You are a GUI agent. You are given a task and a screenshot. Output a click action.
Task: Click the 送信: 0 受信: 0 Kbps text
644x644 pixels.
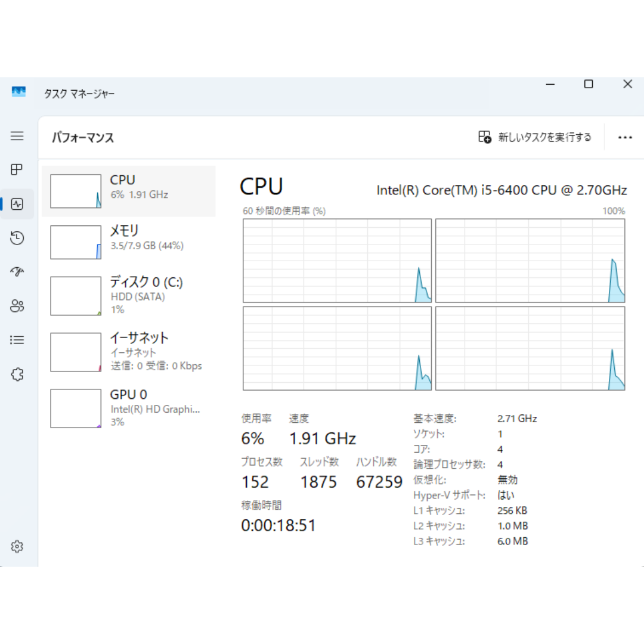point(156,366)
